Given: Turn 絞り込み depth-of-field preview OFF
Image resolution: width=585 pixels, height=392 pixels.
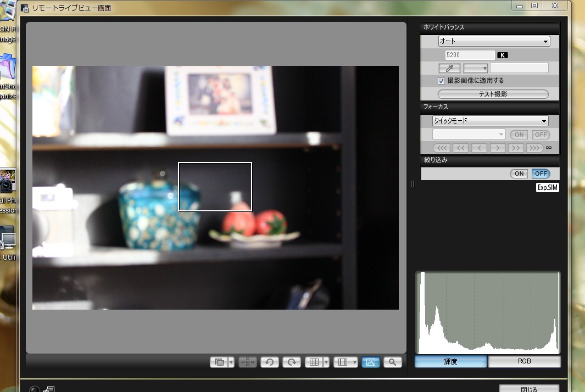Looking at the screenshot, I should pyautogui.click(x=541, y=173).
